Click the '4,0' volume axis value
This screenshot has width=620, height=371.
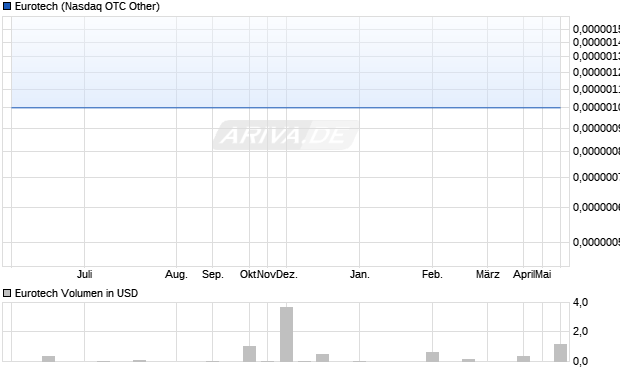(x=580, y=303)
